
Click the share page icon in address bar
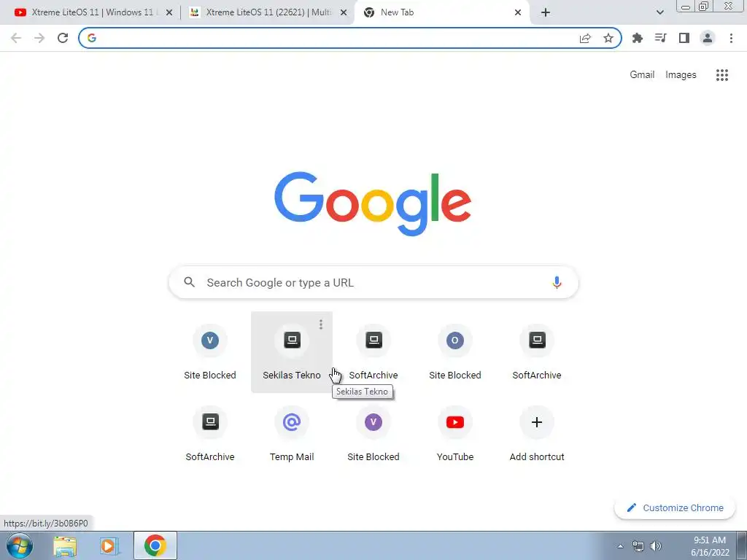[x=585, y=38]
